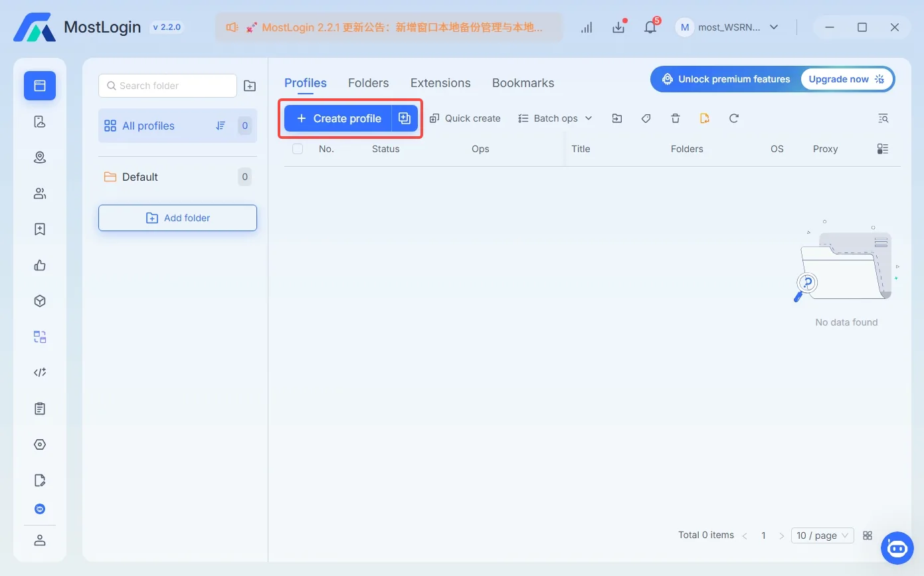The image size is (924, 576).
Task: Tick the select-all checkbox in table header
Action: [298, 149]
